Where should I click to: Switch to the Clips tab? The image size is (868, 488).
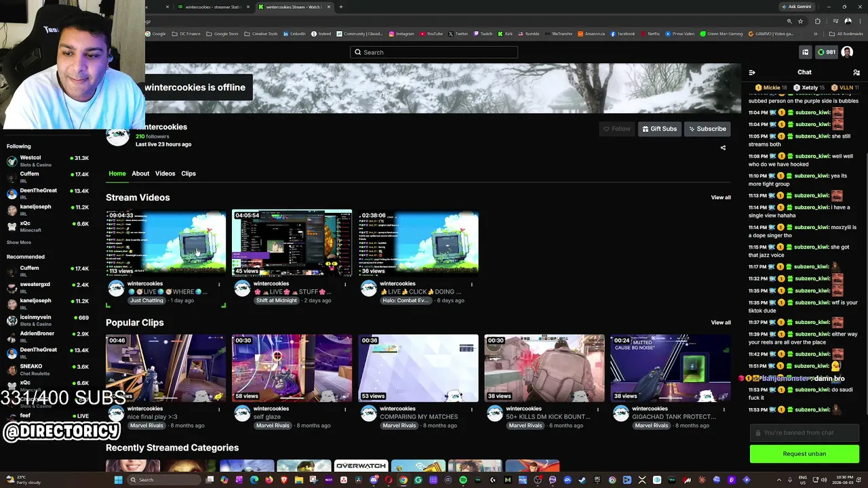(189, 174)
